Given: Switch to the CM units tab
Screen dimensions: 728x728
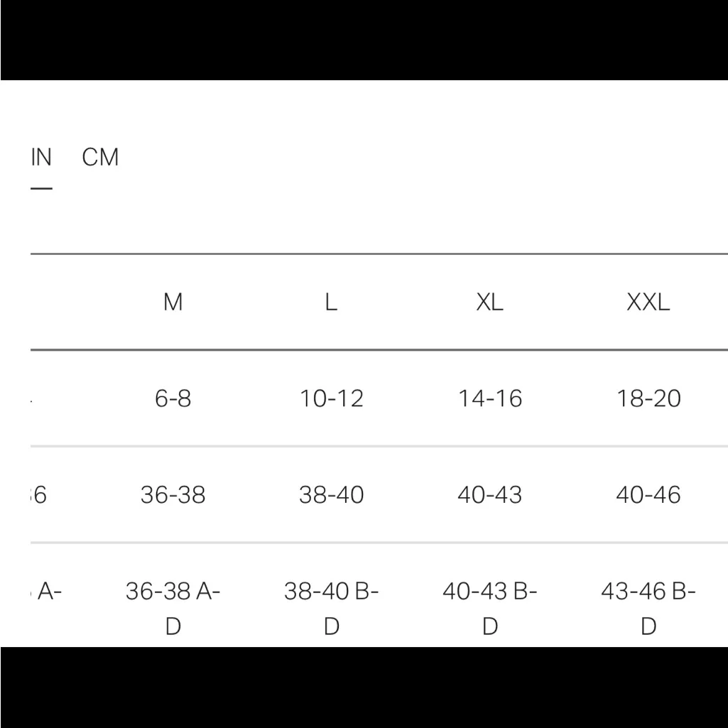Looking at the screenshot, I should (x=100, y=157).
